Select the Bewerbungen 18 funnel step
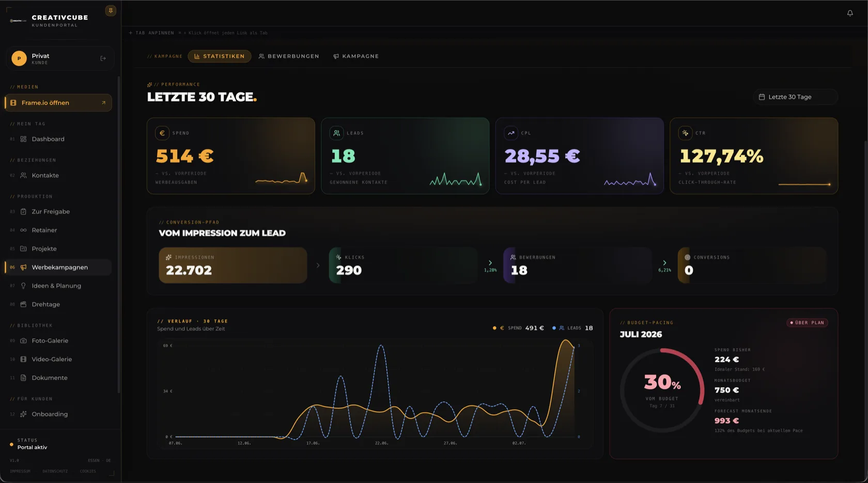 coord(578,265)
